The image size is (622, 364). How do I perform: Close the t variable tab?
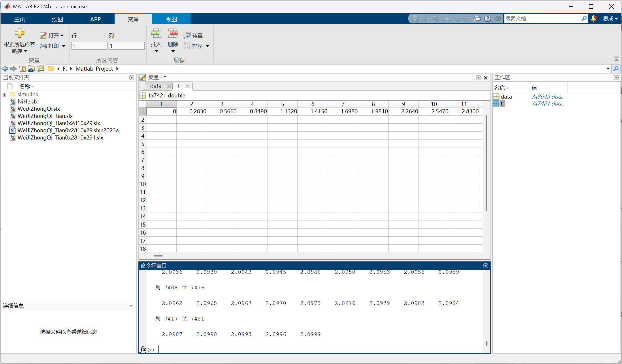(187, 86)
